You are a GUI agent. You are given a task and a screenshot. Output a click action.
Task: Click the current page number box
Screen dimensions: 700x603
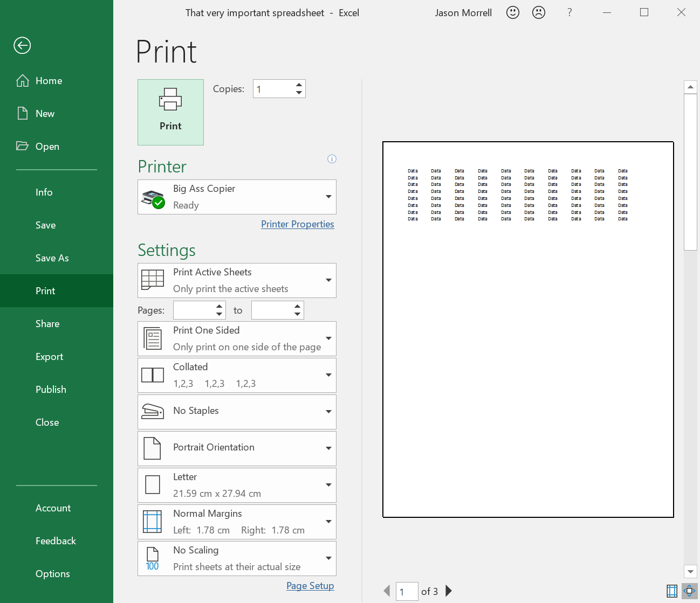407,592
